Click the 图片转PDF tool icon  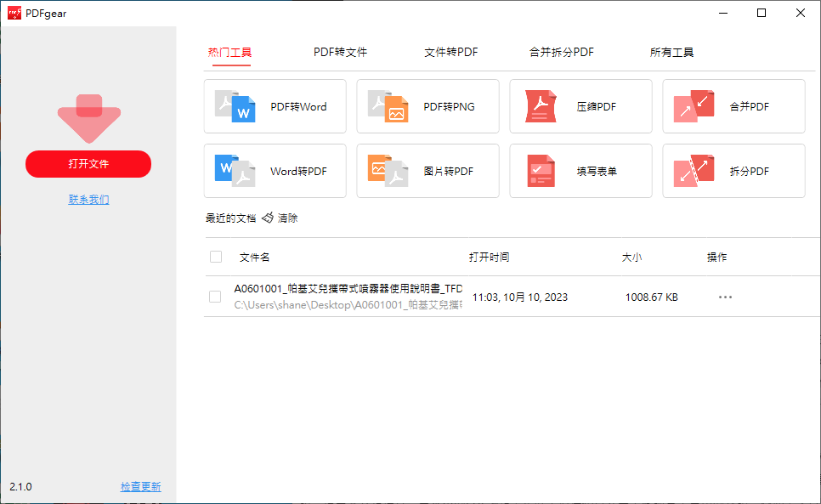pyautogui.click(x=388, y=171)
